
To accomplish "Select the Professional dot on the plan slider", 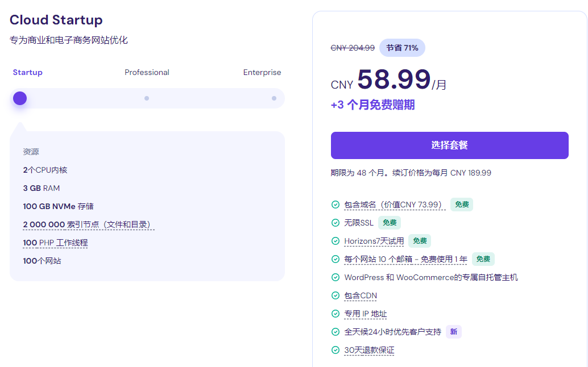I will (147, 98).
